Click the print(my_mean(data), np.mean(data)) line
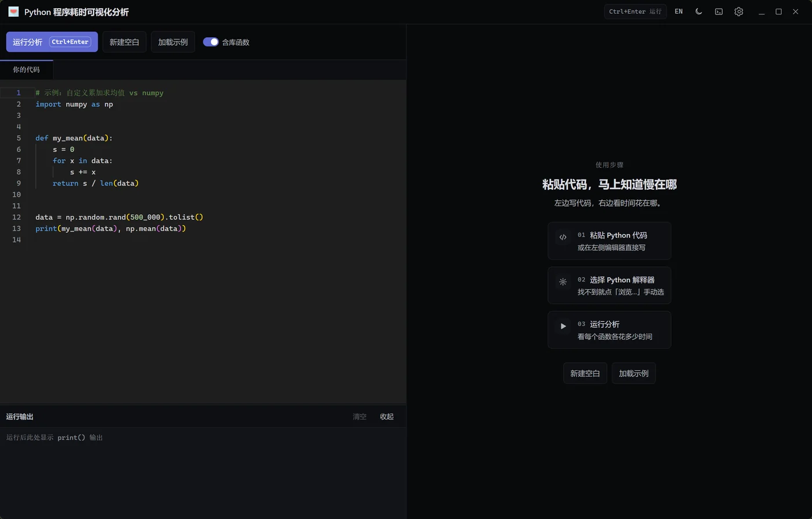812x519 pixels. [111, 229]
